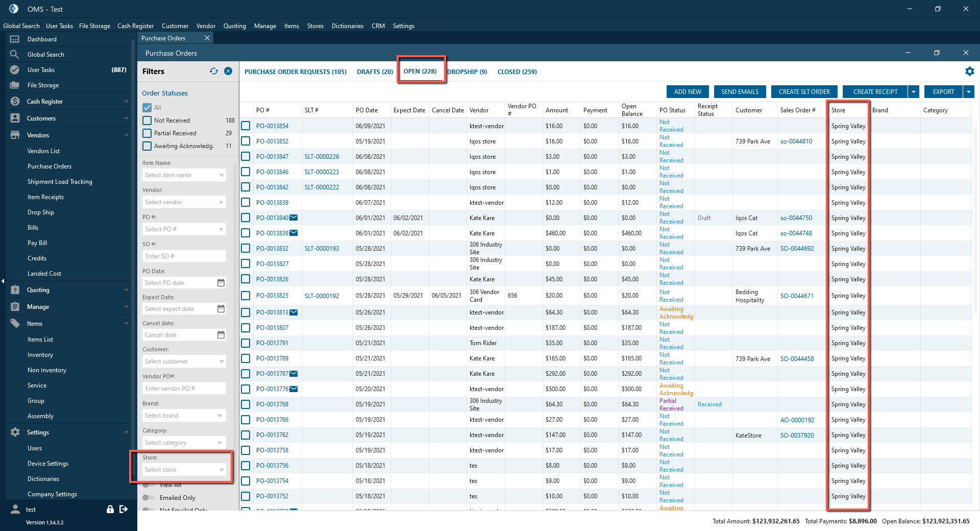Click the email envelope icon on PO-0013840

coord(293,218)
